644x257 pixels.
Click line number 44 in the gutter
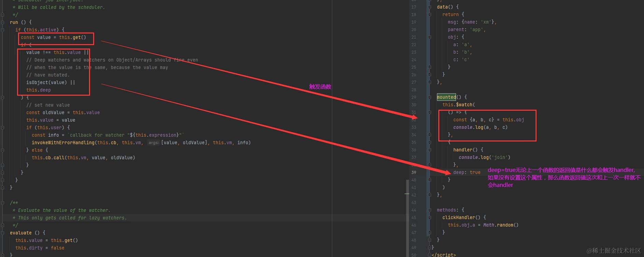413,210
